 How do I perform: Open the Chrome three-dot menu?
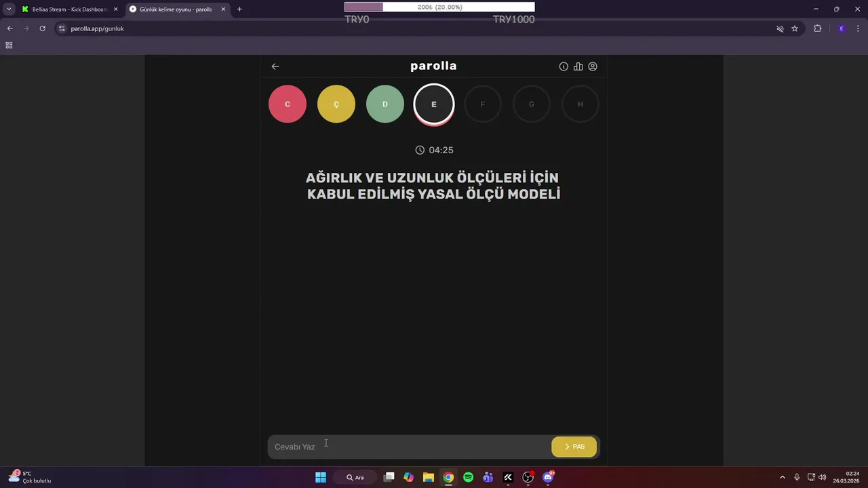(x=859, y=28)
